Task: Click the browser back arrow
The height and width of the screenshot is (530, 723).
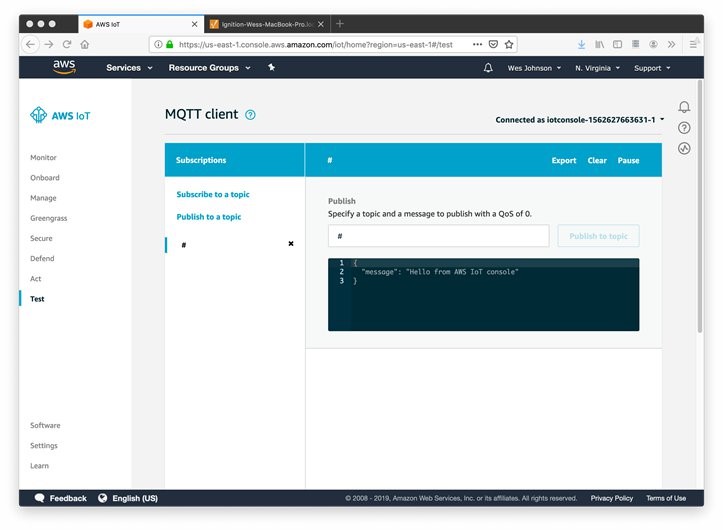Action: [x=30, y=44]
